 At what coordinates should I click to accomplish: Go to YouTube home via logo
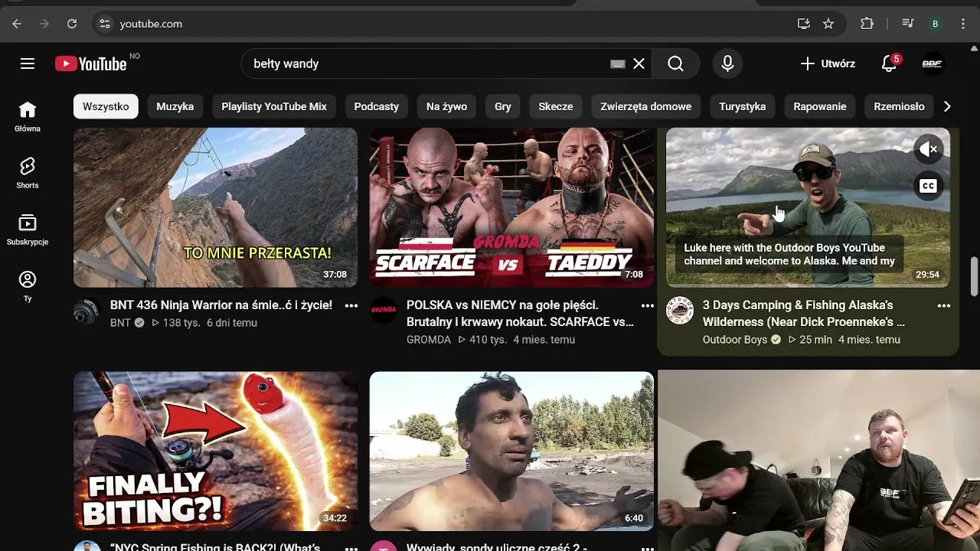(x=91, y=64)
